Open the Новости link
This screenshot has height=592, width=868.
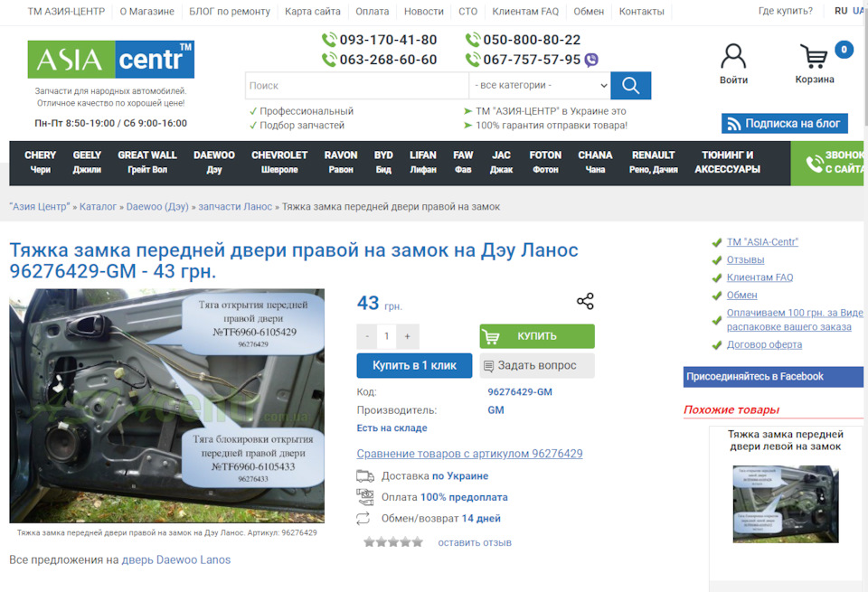coord(423,11)
